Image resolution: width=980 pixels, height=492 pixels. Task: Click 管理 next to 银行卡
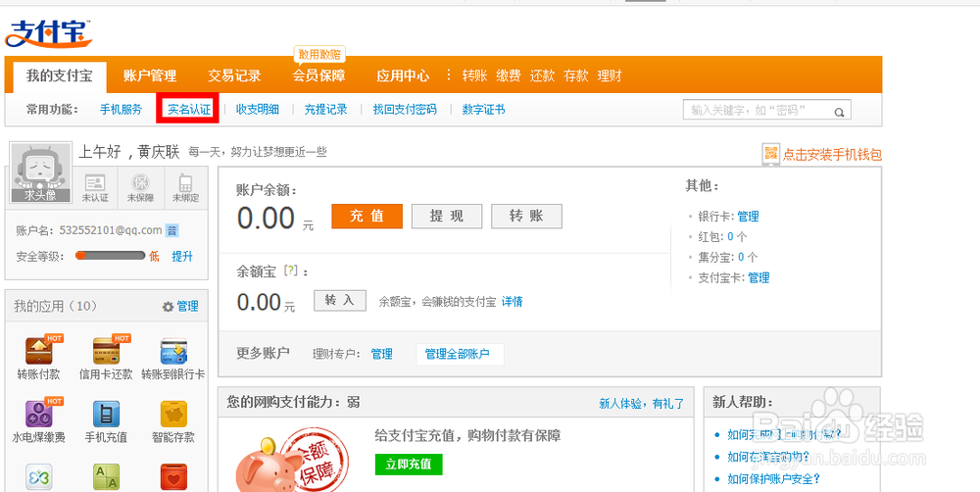coord(748,217)
